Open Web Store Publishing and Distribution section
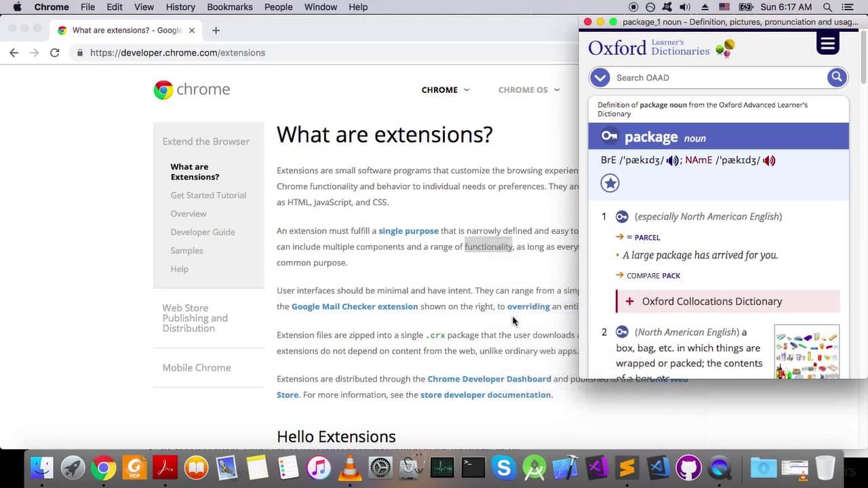 coord(195,318)
